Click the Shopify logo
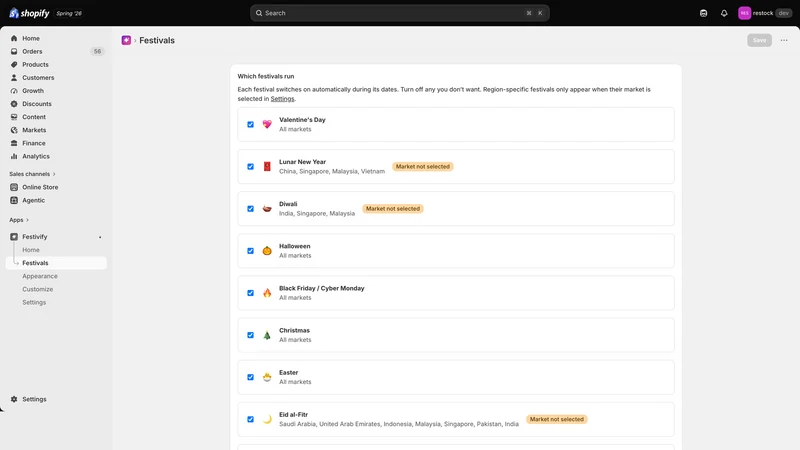Screen dimensions: 800x450 click(x=29, y=13)
